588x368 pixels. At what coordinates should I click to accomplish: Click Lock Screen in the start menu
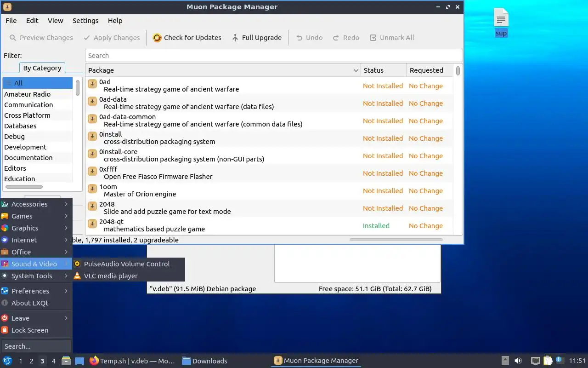[x=36, y=330]
